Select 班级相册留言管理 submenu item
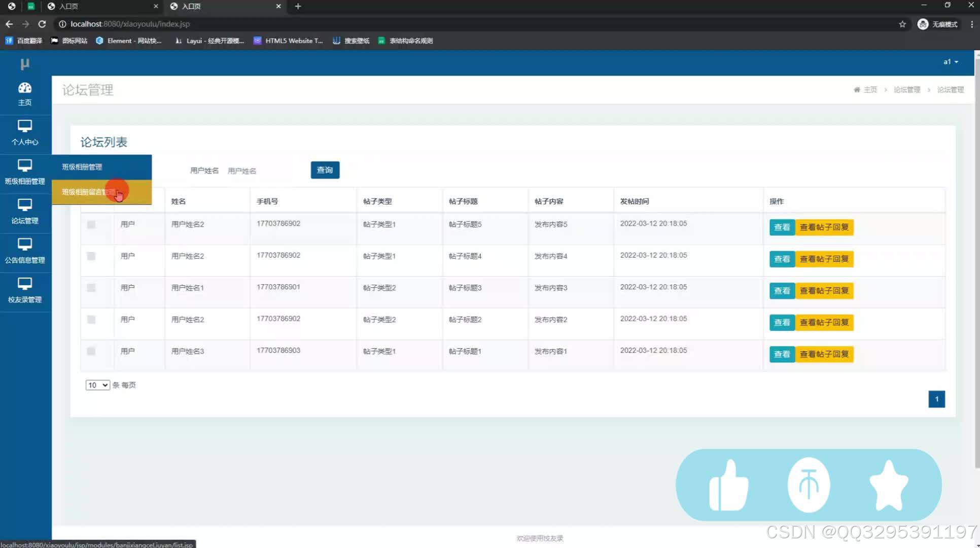This screenshot has height=548, width=980. (101, 192)
